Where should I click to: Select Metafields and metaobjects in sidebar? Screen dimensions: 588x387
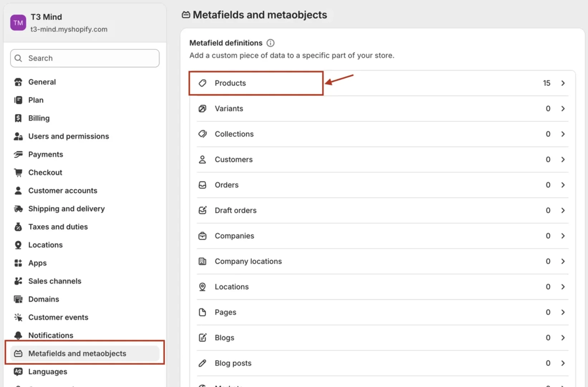(x=85, y=354)
